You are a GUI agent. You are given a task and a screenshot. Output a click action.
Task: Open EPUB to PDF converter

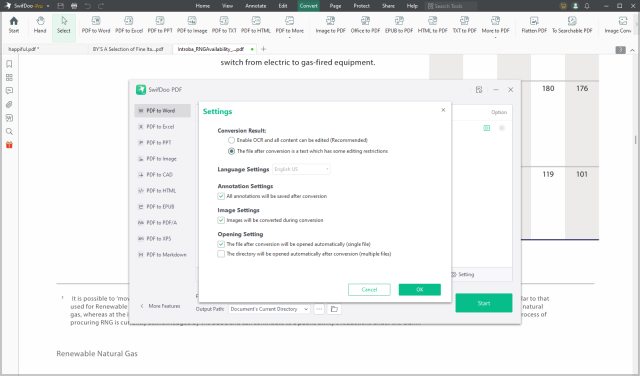(x=399, y=25)
